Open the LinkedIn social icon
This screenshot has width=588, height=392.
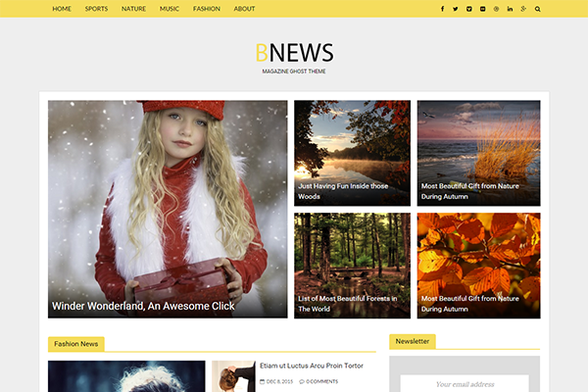tap(510, 9)
